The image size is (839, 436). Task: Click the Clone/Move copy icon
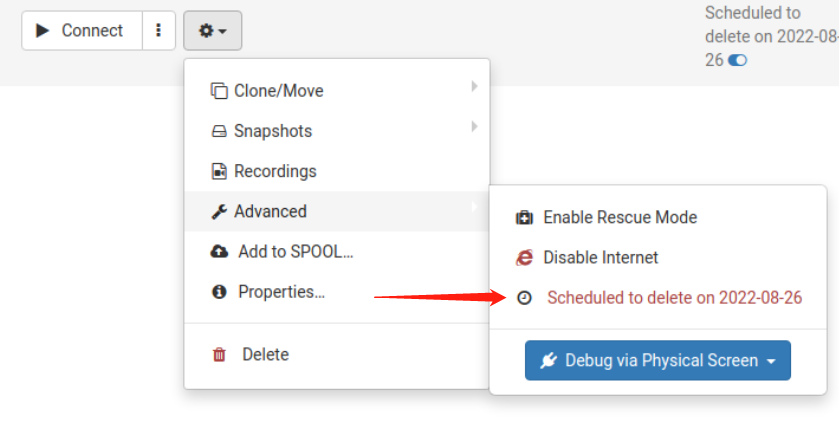click(219, 91)
